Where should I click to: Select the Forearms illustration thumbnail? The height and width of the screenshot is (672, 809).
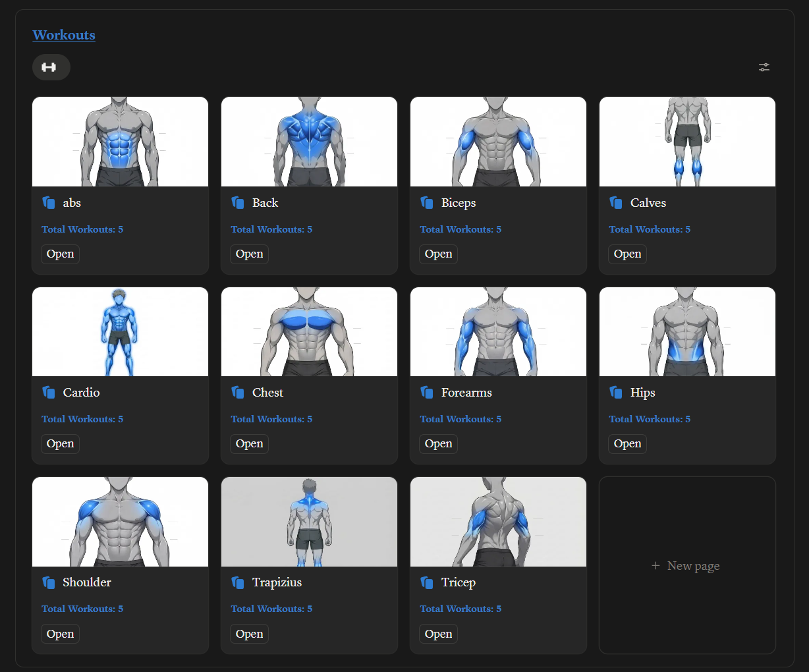[x=498, y=331]
